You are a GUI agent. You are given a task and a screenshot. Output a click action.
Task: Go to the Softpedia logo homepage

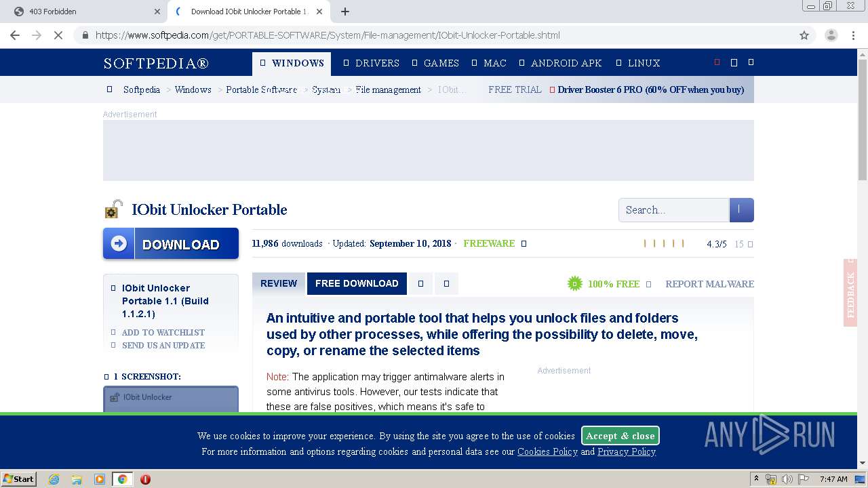(156, 63)
